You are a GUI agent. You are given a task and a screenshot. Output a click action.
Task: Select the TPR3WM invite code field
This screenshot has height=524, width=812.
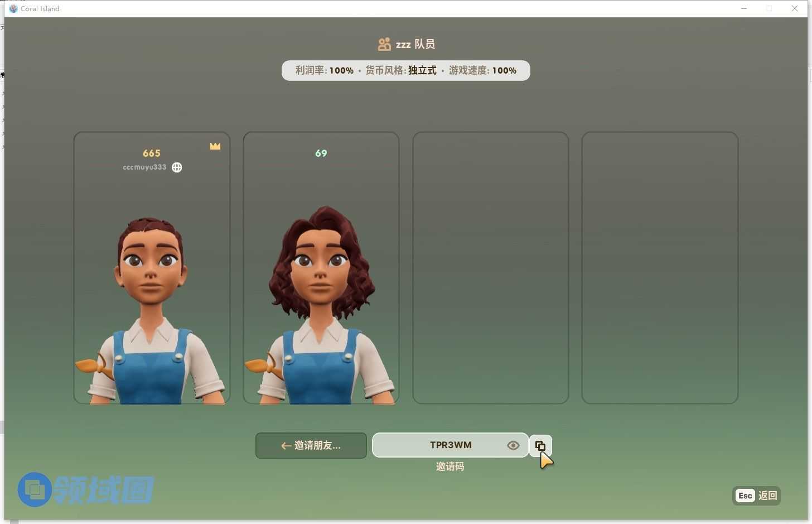click(450, 445)
